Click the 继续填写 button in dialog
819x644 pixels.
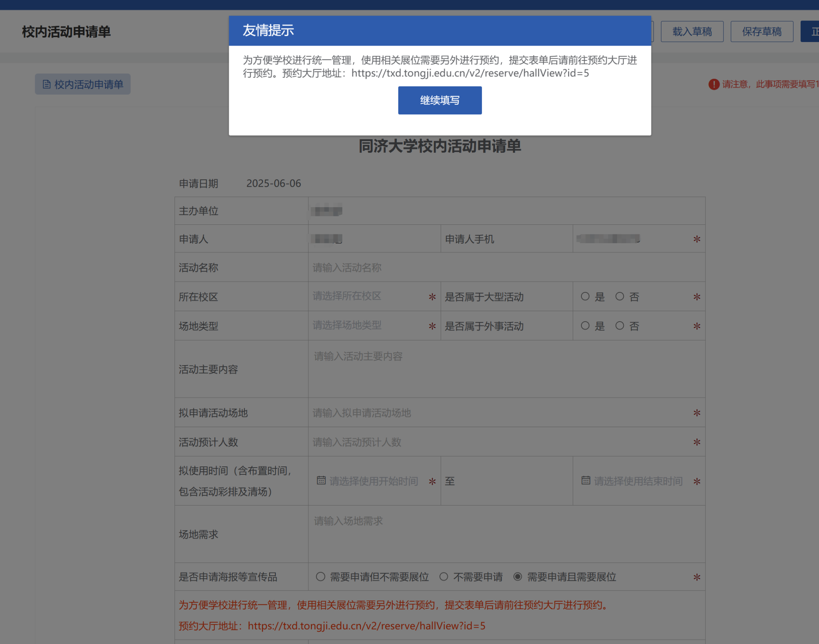pos(439,100)
